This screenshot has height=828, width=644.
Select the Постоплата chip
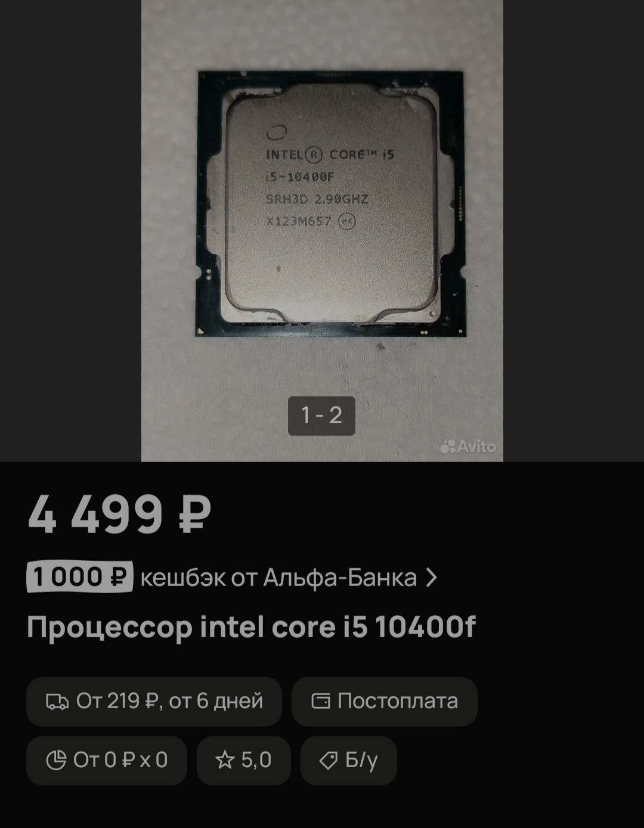coord(385,701)
